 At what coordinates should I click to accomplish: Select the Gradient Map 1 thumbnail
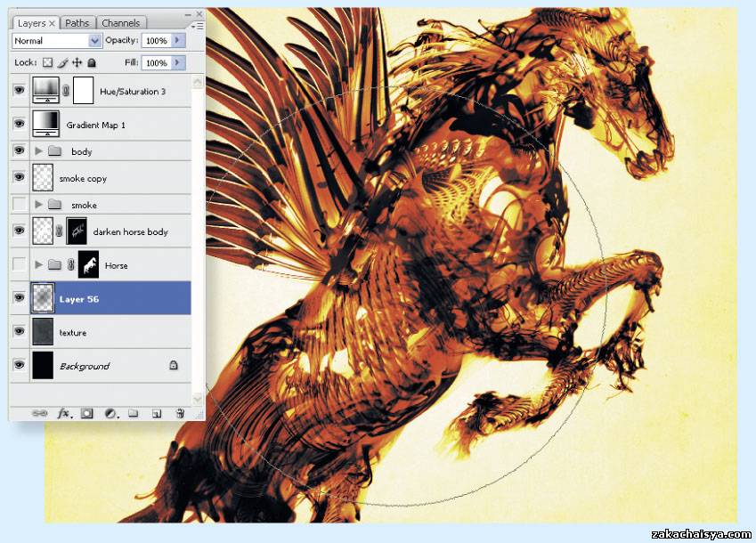(45, 124)
